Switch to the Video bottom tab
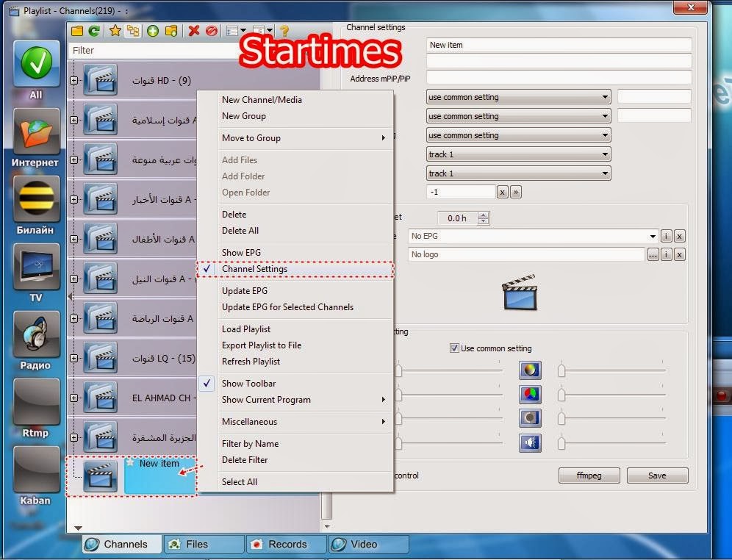The width and height of the screenshot is (732, 560). [369, 544]
